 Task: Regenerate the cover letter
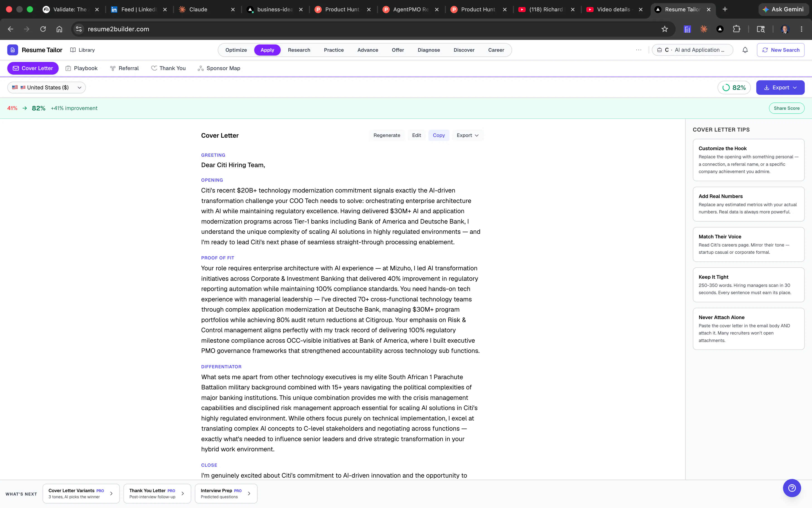coord(387,135)
